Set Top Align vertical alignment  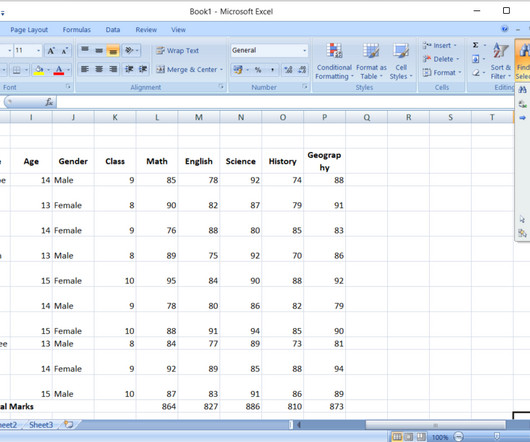(85, 50)
